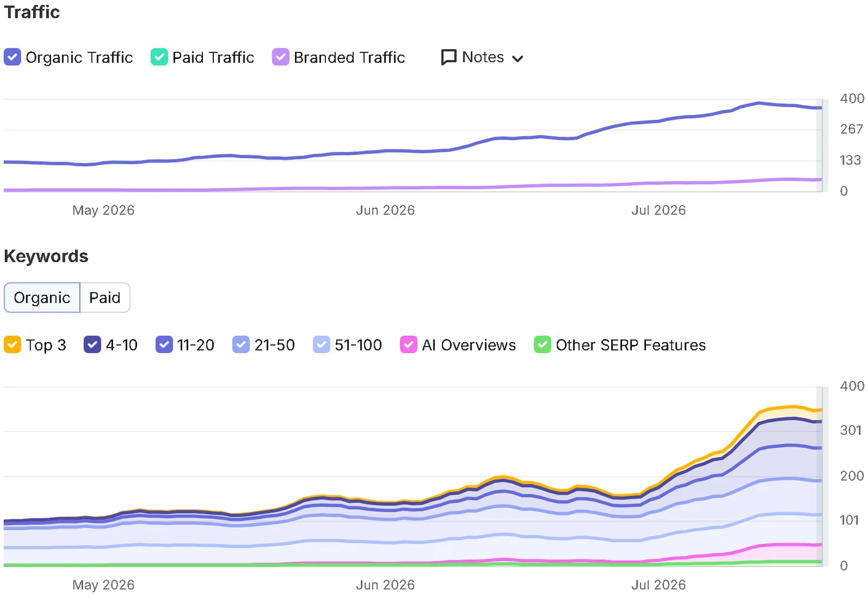Image resolution: width=868 pixels, height=596 pixels.
Task: Click the 301 value on Keywords axis
Action: [851, 431]
